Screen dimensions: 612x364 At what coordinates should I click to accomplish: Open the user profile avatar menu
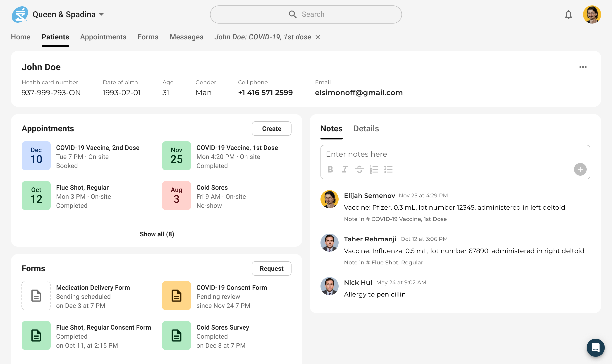click(x=592, y=14)
